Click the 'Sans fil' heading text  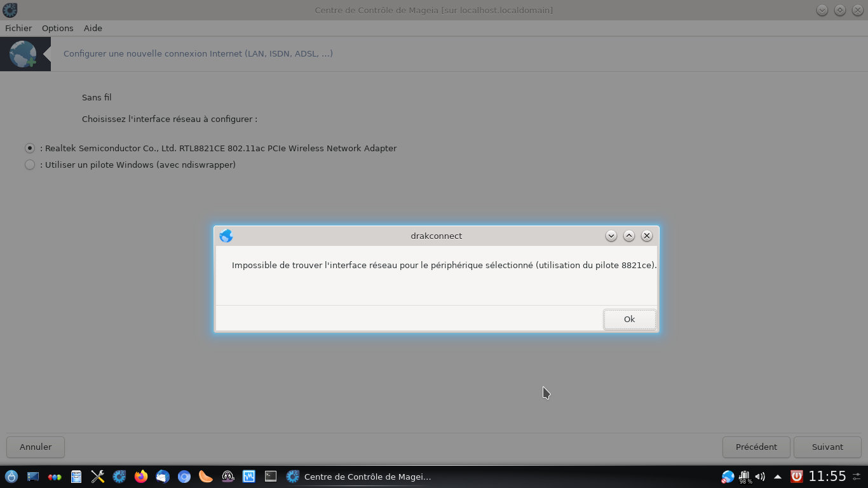97,97
